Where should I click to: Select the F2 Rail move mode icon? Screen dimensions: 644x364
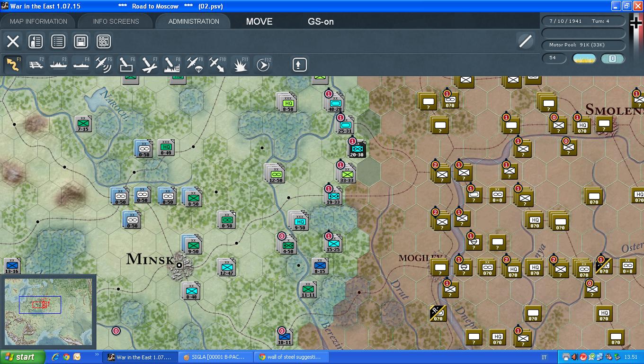36,64
